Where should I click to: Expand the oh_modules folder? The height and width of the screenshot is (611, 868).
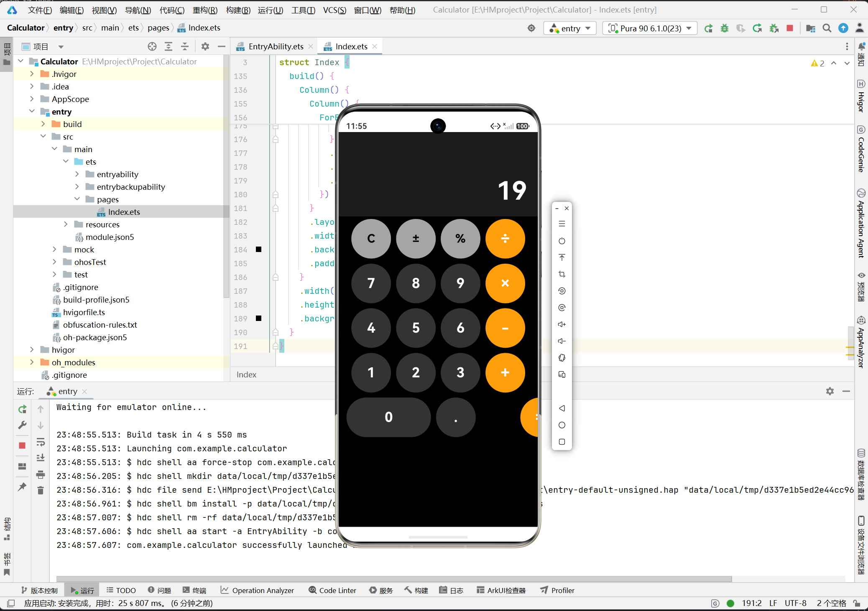click(x=32, y=362)
